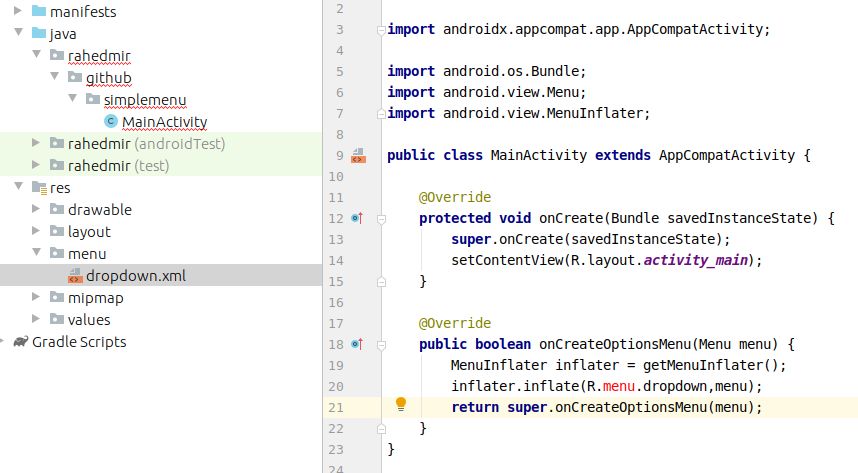Click 'android.view.MenuInflater' import text
Screen dimensions: 858x473
coord(543,113)
